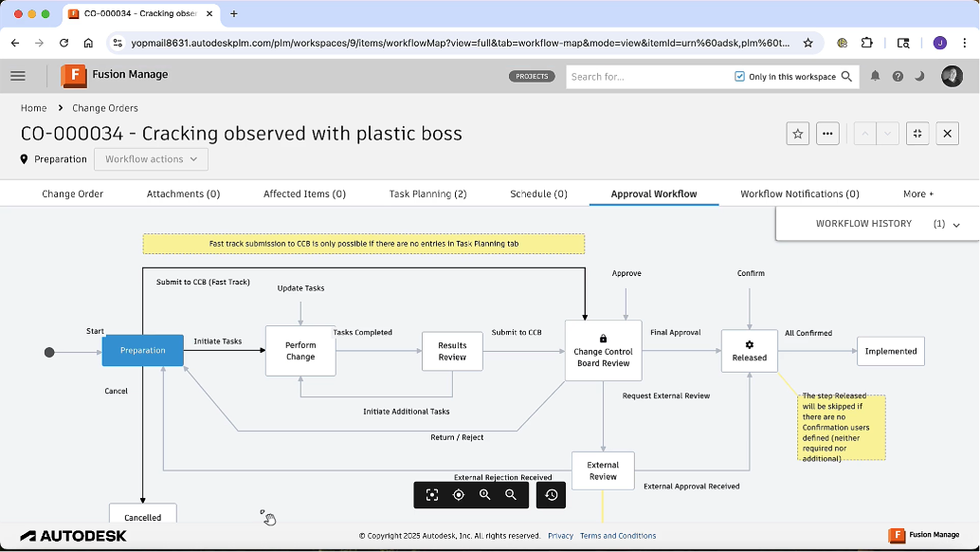This screenshot has width=980, height=552.
Task: Select the Released workflow state
Action: click(x=750, y=351)
